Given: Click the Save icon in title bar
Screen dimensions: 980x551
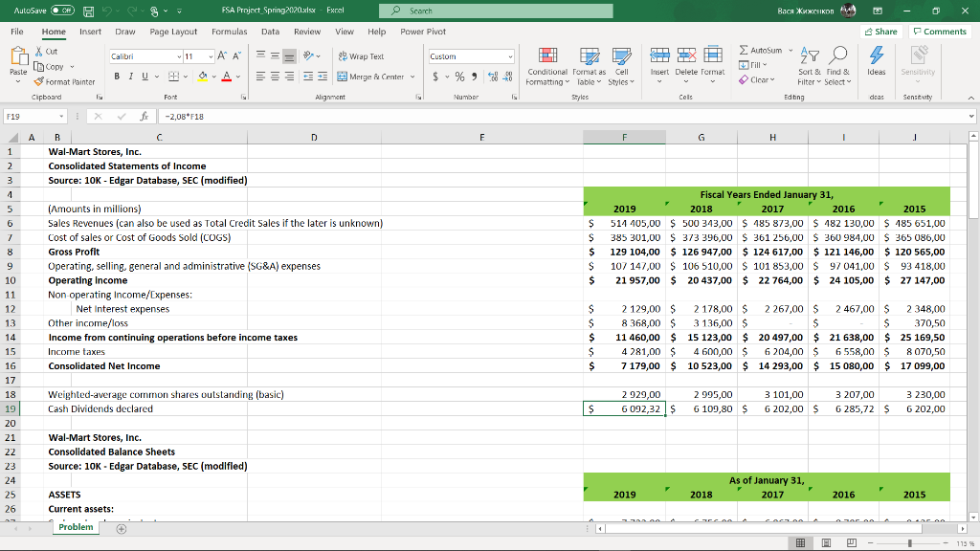Looking at the screenshot, I should (88, 11).
